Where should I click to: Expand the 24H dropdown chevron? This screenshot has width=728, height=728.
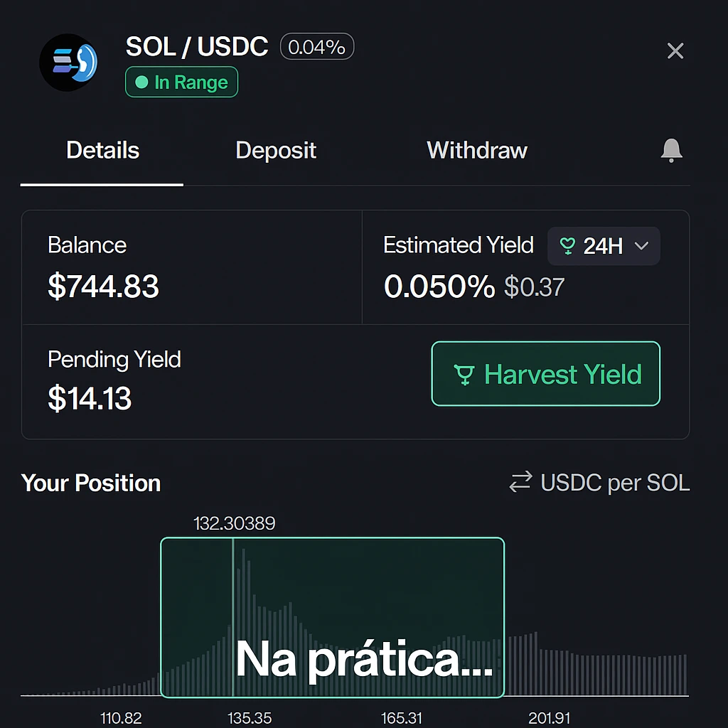(x=642, y=246)
